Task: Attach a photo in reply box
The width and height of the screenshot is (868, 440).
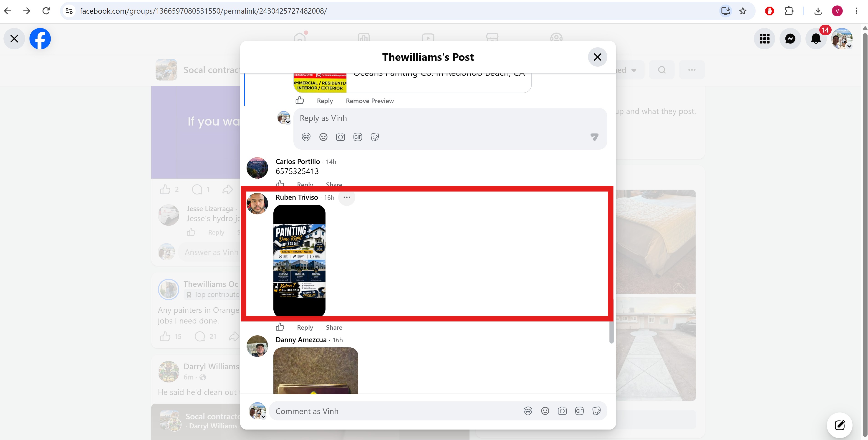Action: [x=340, y=137]
